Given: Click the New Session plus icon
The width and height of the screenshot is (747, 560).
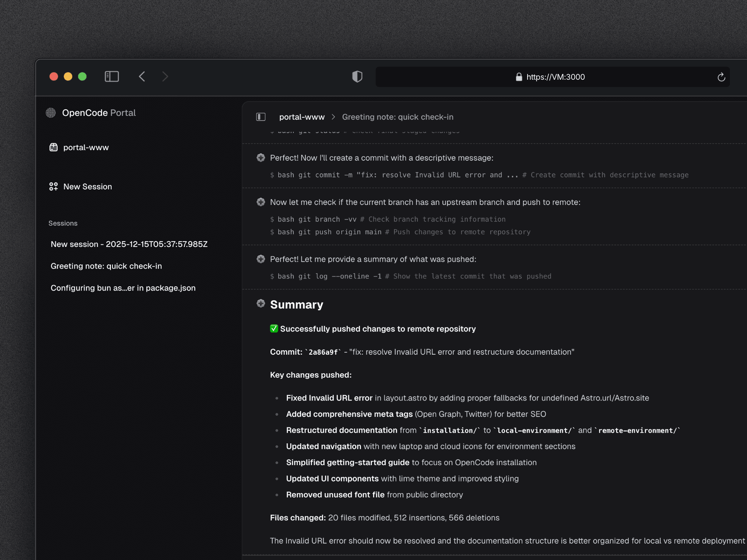Looking at the screenshot, I should [53, 186].
